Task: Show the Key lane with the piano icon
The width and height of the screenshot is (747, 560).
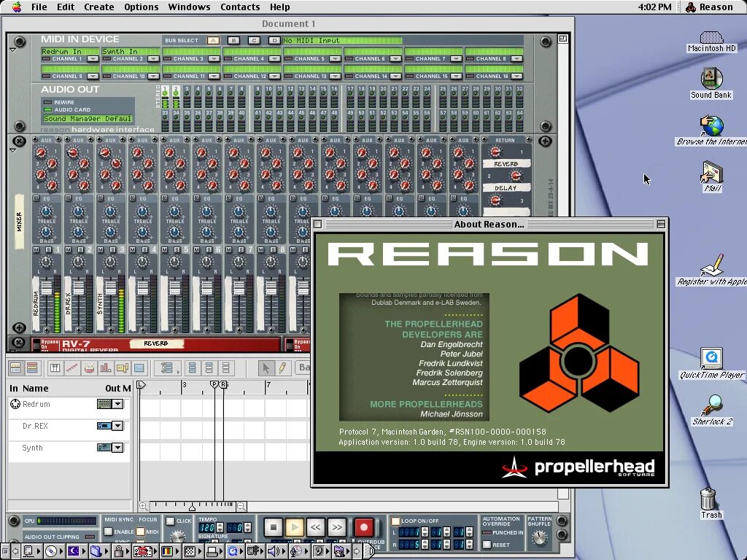Action: click(55, 370)
